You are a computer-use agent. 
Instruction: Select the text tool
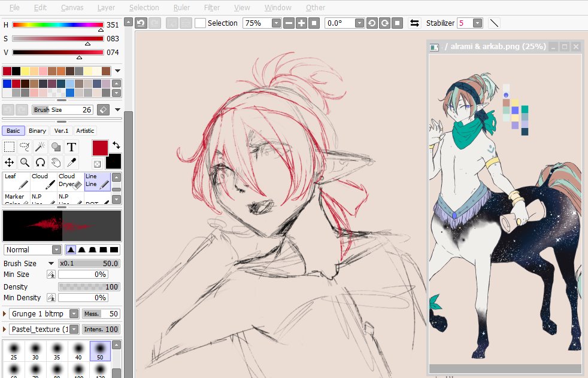tap(71, 147)
